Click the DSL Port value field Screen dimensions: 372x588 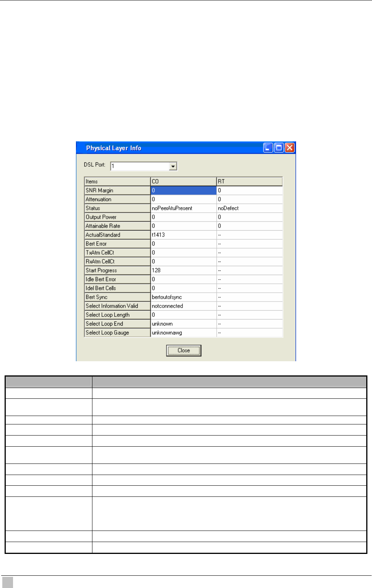[x=140, y=166]
